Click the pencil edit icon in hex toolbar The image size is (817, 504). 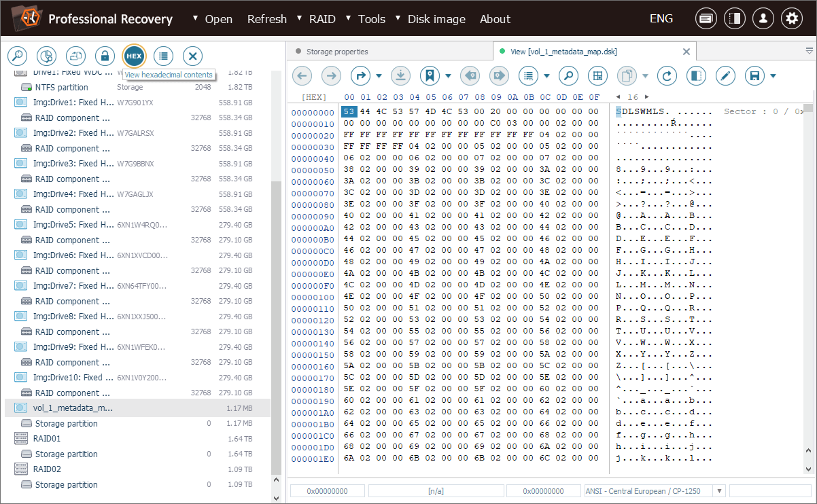[x=725, y=75]
